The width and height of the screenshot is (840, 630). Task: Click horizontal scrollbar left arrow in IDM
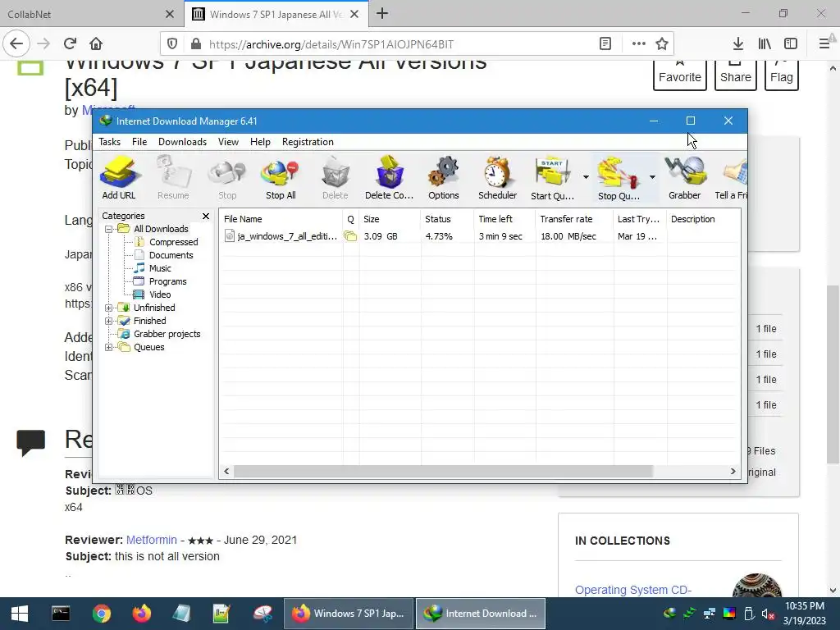click(x=226, y=472)
